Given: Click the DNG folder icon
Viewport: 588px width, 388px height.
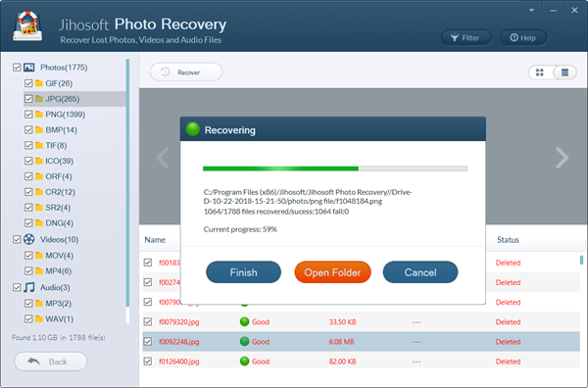Looking at the screenshot, I should click(x=39, y=223).
